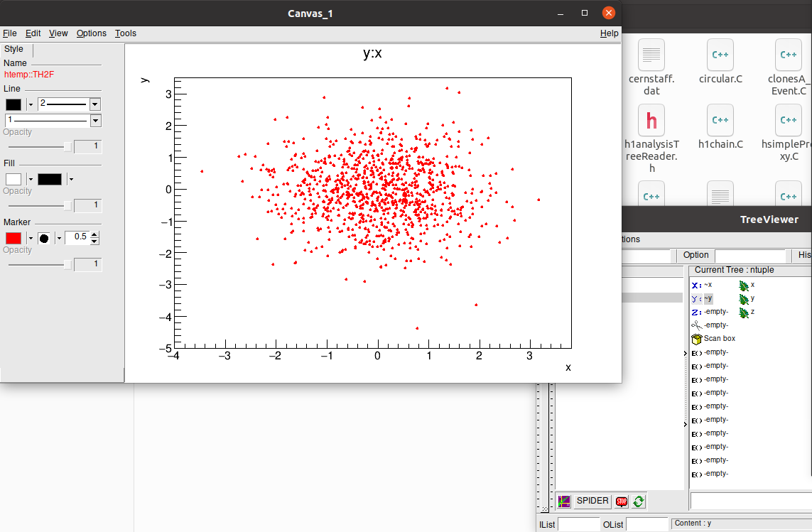Open the Help menu in Canvas_1
The image size is (812, 532).
609,33
